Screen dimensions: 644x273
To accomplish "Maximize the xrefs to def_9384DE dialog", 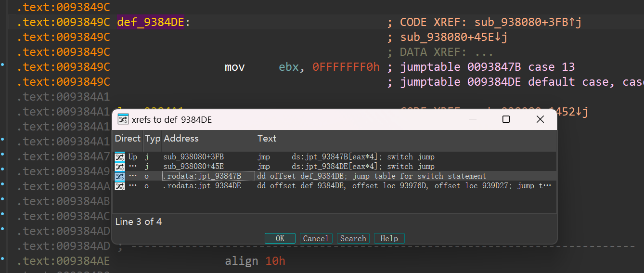I will pos(506,119).
